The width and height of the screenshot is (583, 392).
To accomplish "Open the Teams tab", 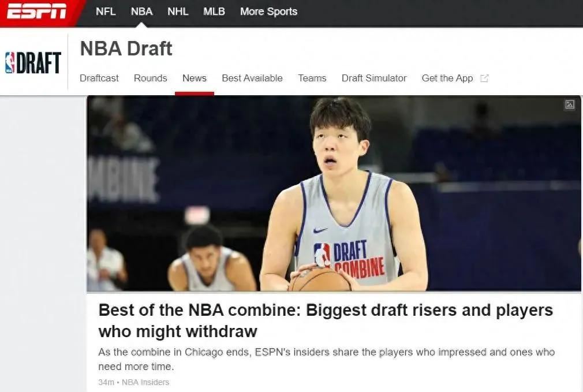I will point(312,78).
